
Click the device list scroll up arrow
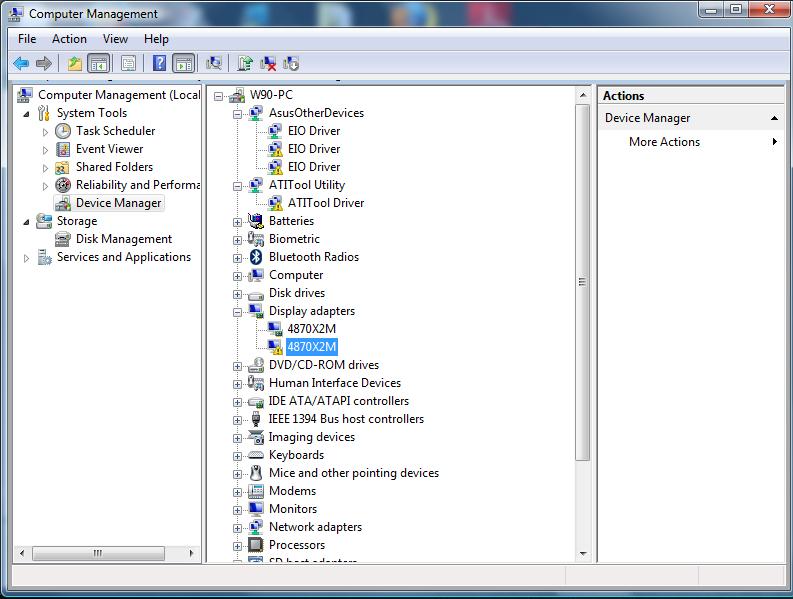583,95
